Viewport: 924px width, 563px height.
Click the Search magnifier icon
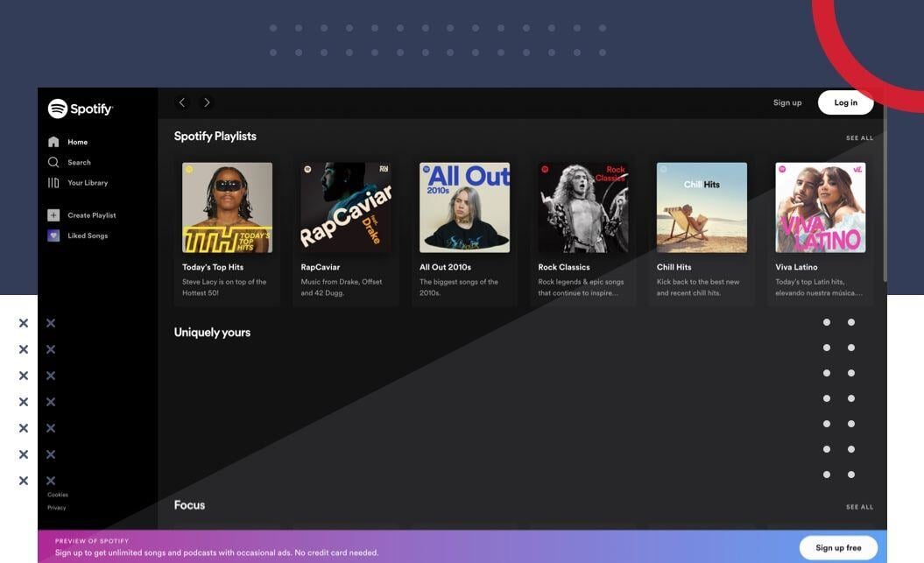[53, 162]
